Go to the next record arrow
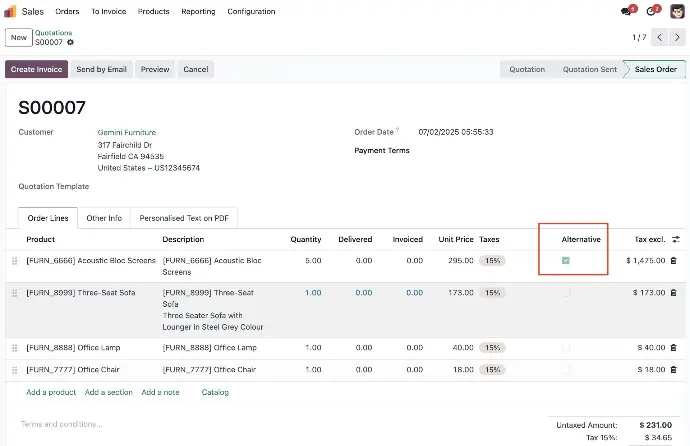This screenshot has width=690, height=446. click(x=678, y=37)
